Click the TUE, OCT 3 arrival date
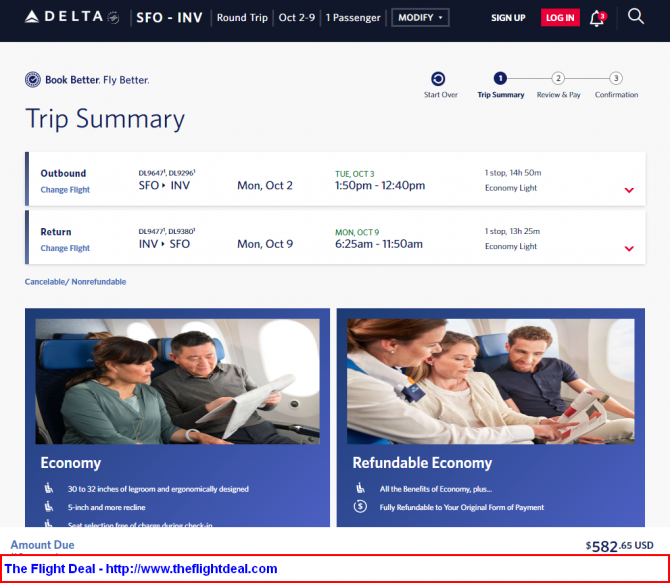Viewport: 670px width, 583px height. click(354, 174)
